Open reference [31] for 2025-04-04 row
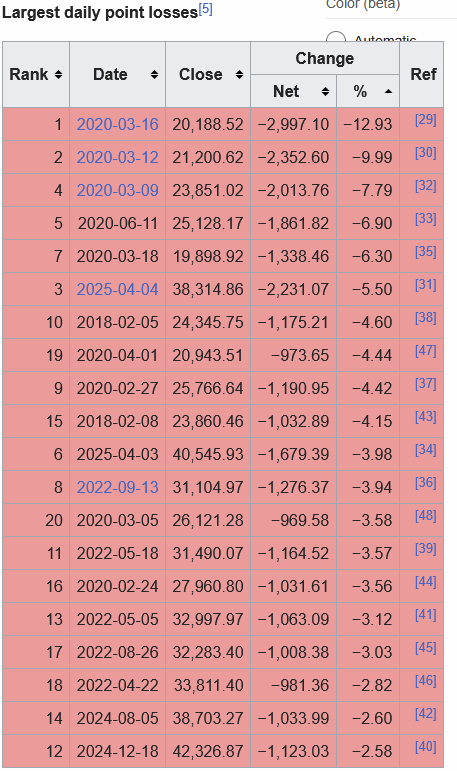The height and width of the screenshot is (771, 457). click(426, 284)
